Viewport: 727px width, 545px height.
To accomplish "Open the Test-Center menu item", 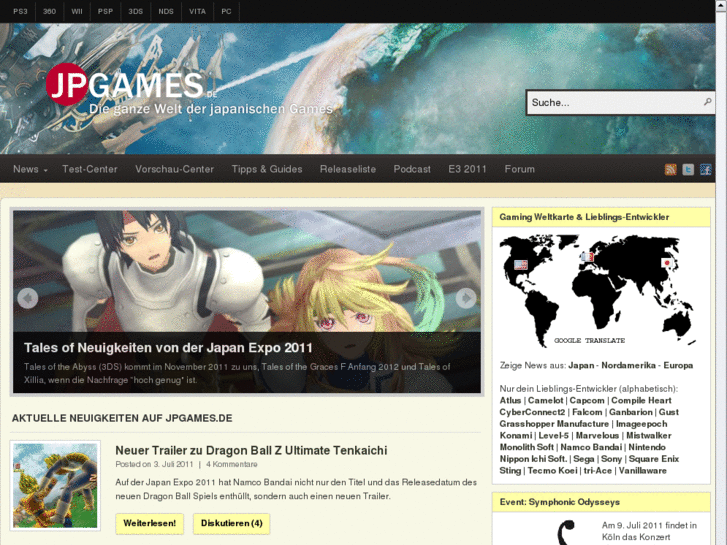I will [x=90, y=169].
